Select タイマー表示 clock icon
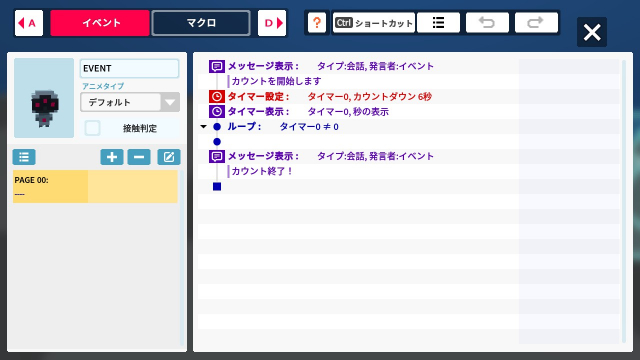Viewport: 640px width, 360px height. 217,111
